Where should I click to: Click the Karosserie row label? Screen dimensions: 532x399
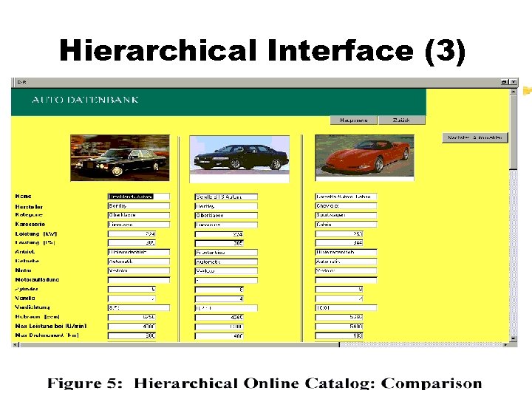point(30,224)
